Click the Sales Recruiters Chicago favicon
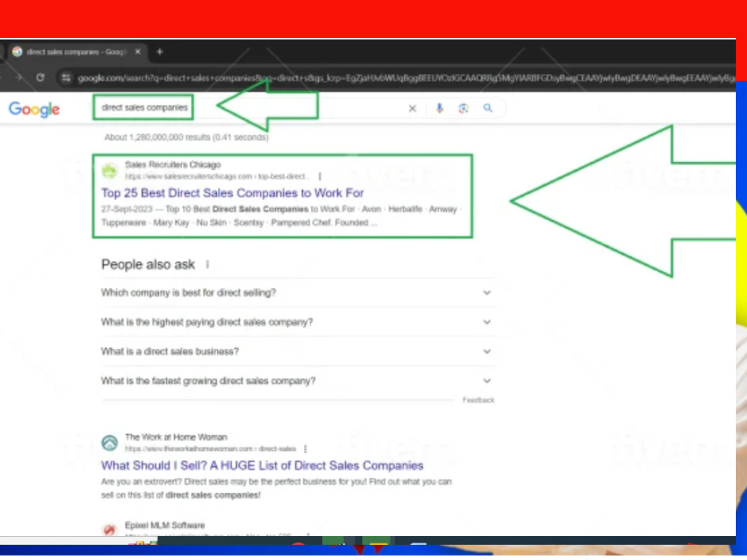Image resolution: width=747 pixels, height=560 pixels. coord(110,170)
